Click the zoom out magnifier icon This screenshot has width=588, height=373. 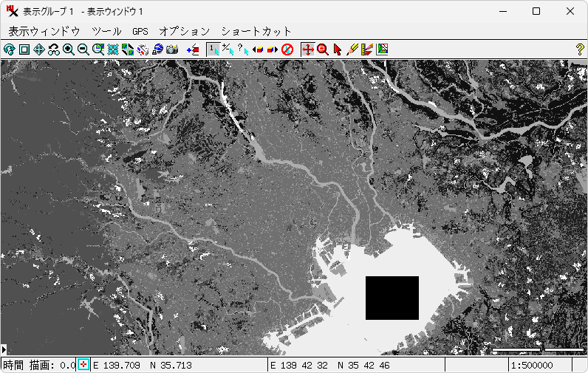coord(83,49)
